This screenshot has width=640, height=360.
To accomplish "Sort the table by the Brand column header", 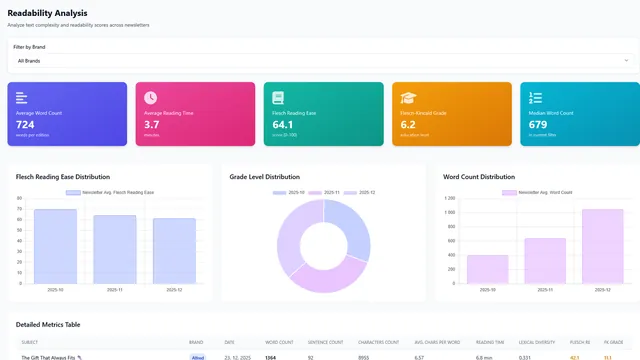I will coord(196,342).
